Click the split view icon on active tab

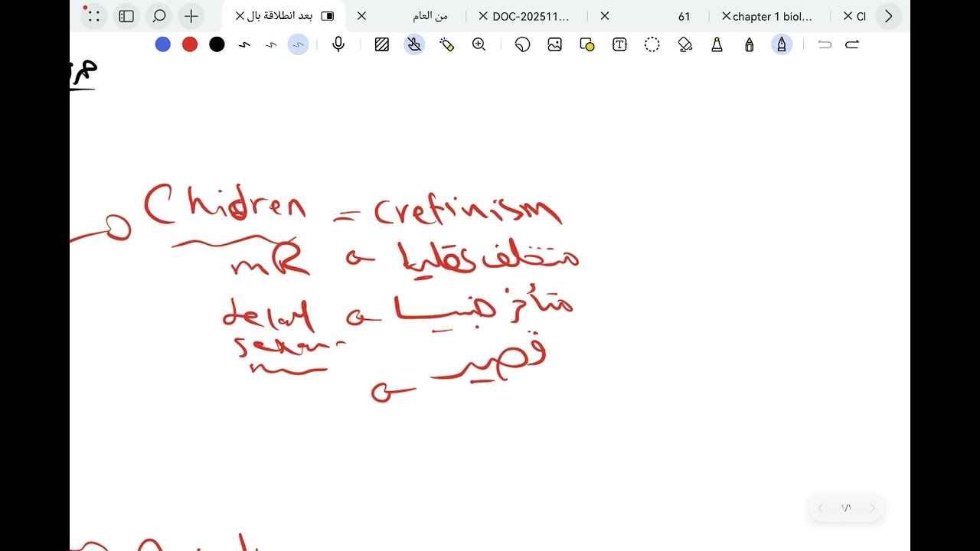pyautogui.click(x=328, y=16)
